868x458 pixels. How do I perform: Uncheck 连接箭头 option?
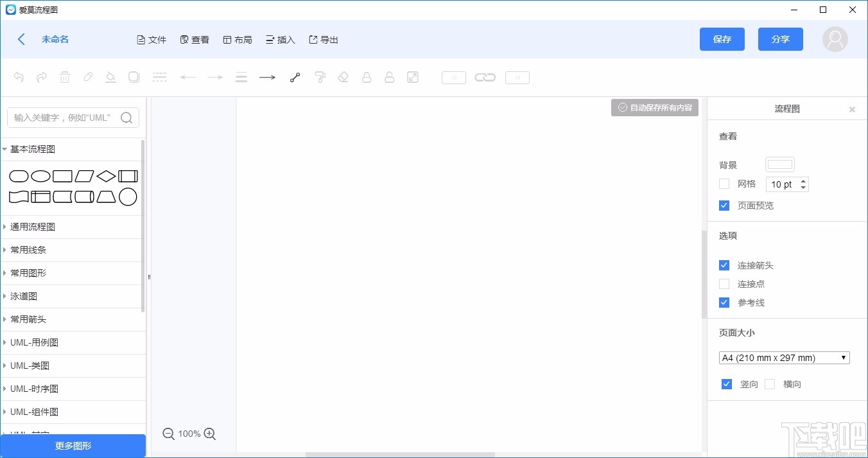click(x=724, y=265)
